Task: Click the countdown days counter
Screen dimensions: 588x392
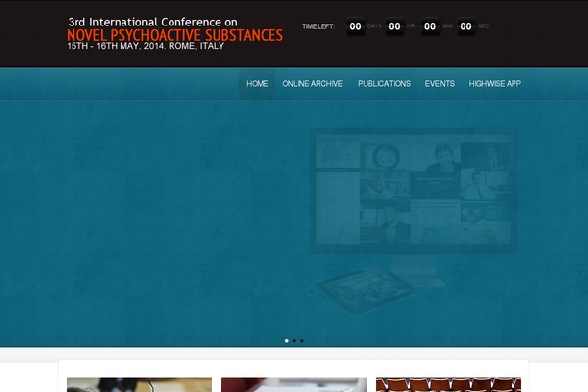Action: (x=356, y=26)
